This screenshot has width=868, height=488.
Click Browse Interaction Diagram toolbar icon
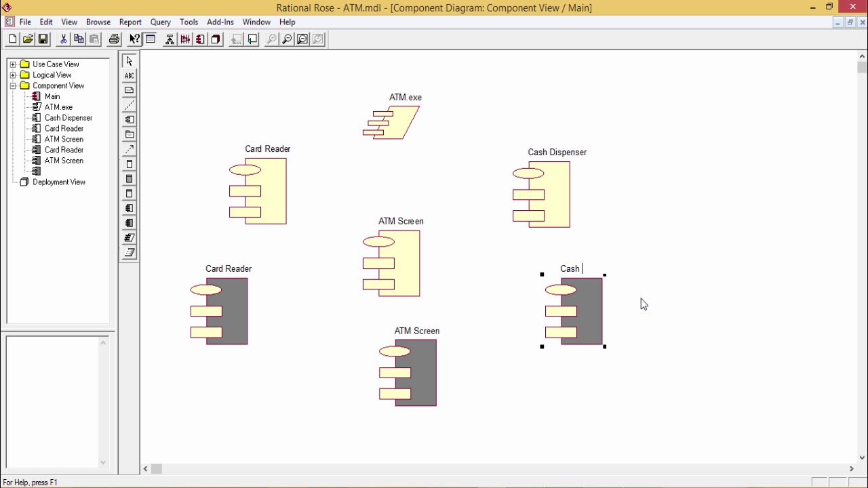(185, 39)
